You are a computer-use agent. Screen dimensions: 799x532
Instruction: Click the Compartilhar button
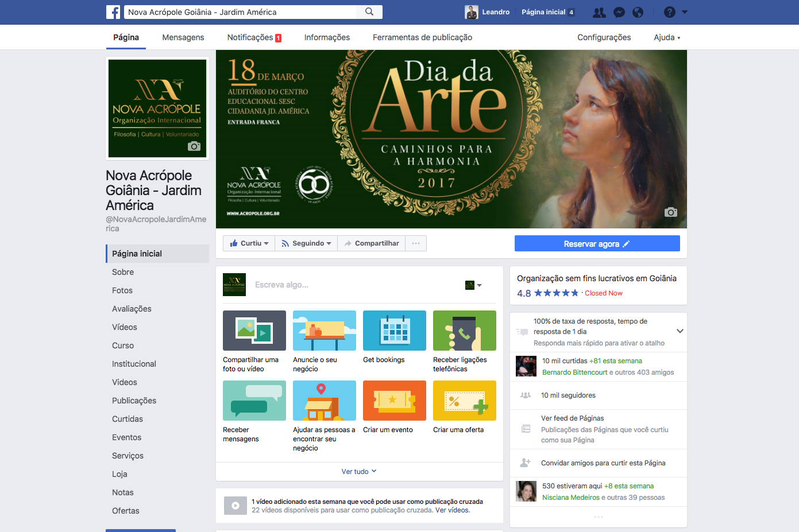pos(372,243)
